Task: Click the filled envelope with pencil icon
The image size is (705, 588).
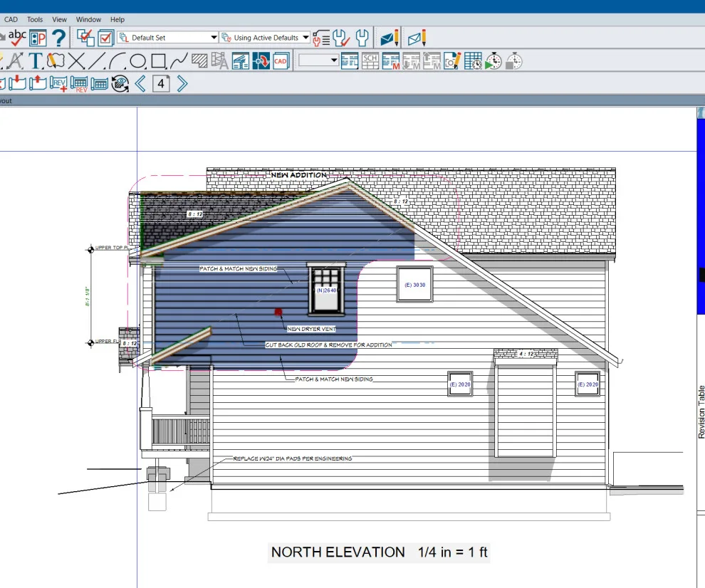Action: [x=390, y=38]
